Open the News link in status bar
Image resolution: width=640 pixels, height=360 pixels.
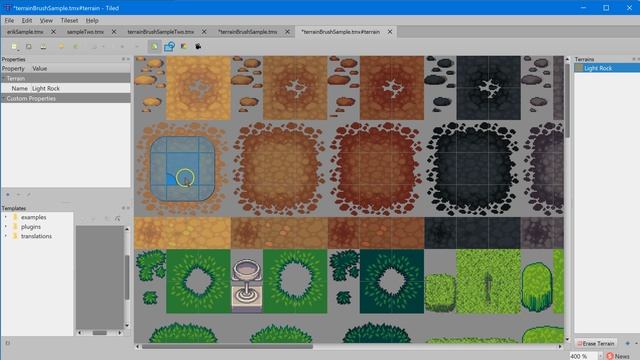click(x=622, y=356)
